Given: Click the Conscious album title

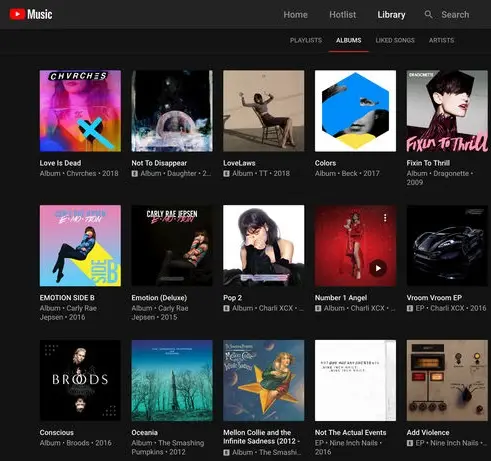Looking at the screenshot, I should 57,432.
